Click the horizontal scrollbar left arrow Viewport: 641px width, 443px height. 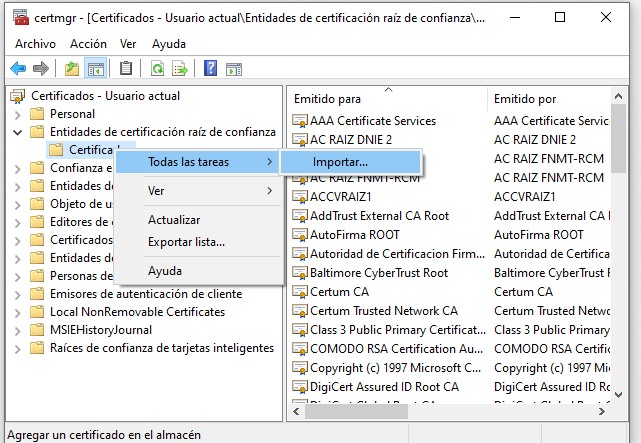(296, 412)
